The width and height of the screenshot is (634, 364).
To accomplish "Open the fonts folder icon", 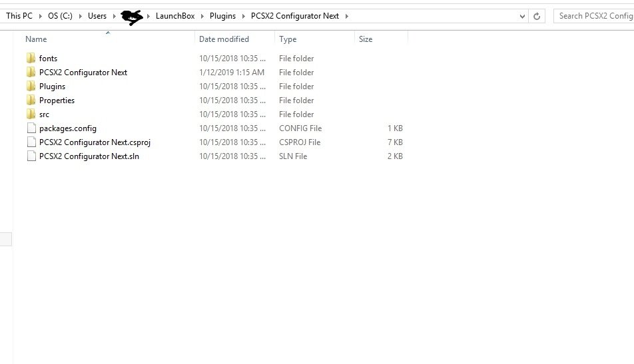I will [31, 58].
